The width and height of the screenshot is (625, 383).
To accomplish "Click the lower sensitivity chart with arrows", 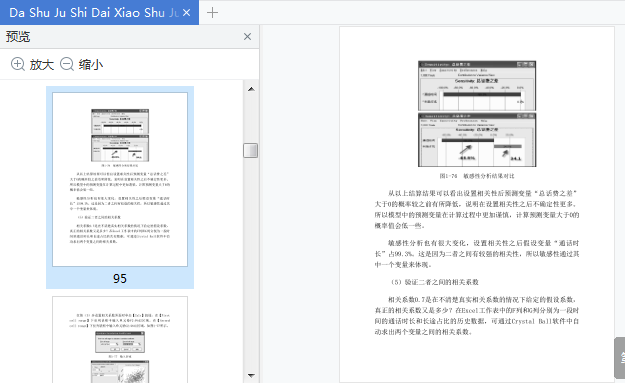I will [x=477, y=140].
